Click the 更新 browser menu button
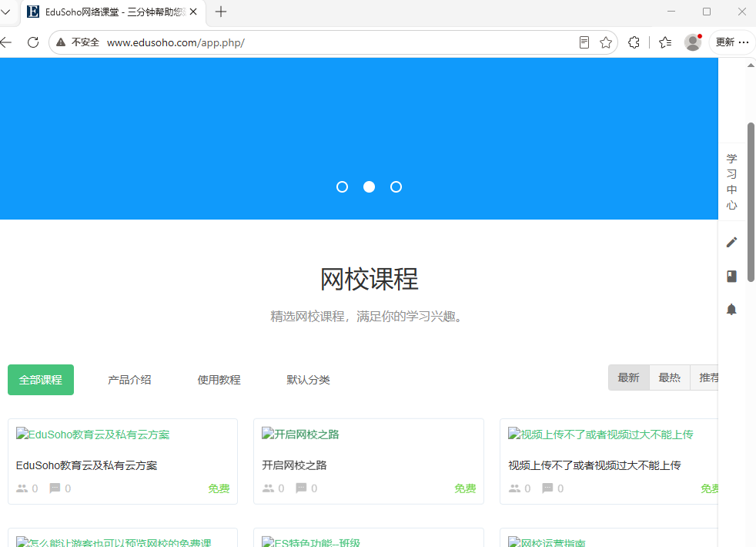 coord(732,42)
